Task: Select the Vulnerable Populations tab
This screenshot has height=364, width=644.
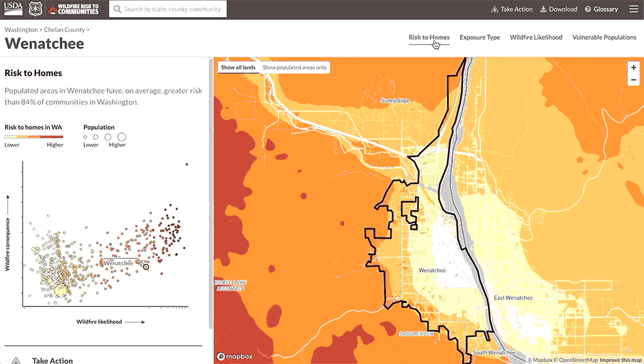Action: coord(604,37)
